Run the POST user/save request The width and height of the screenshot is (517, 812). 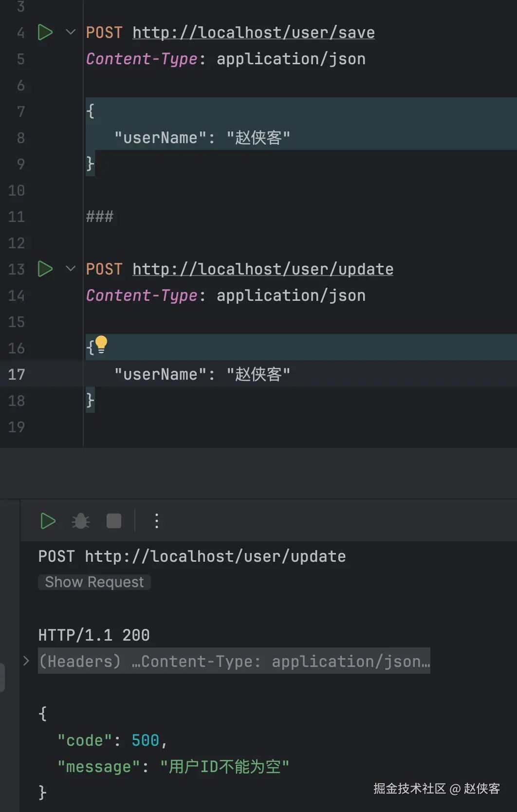click(45, 33)
